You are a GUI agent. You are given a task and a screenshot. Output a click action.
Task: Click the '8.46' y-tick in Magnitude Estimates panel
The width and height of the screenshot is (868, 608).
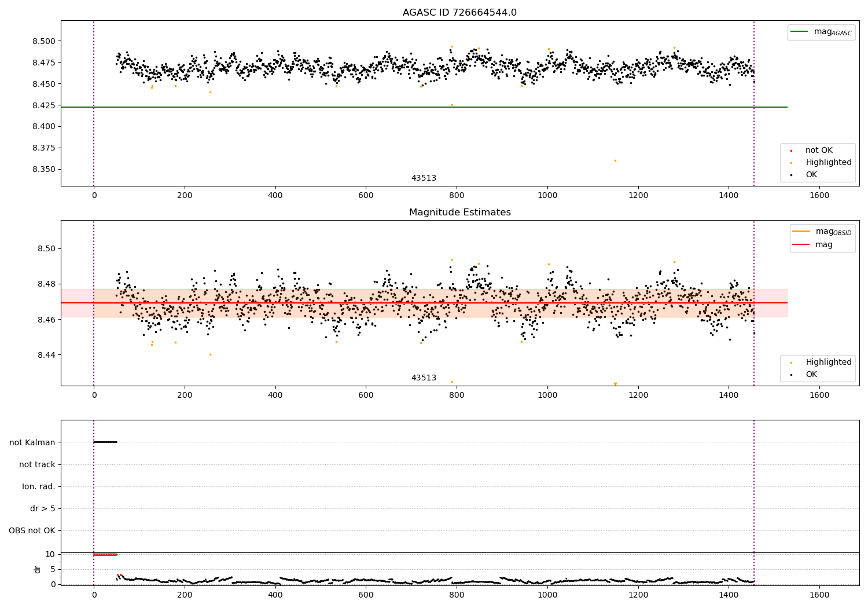coord(47,320)
